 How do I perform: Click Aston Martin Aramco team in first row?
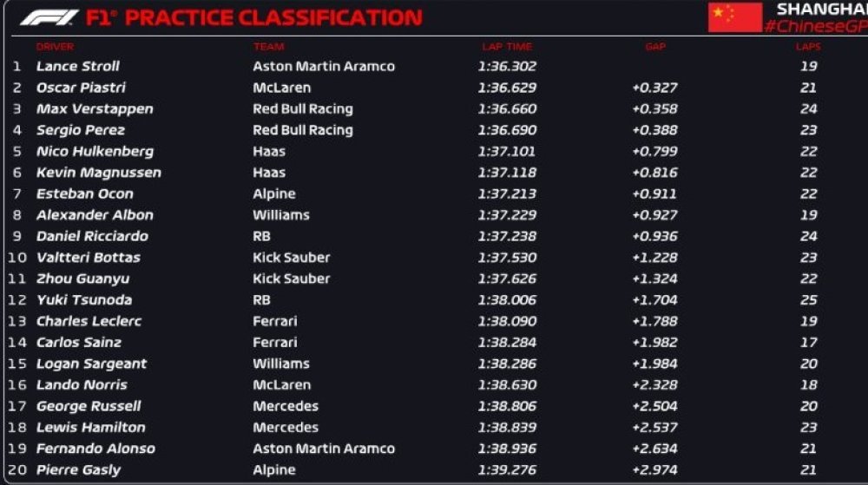324,66
